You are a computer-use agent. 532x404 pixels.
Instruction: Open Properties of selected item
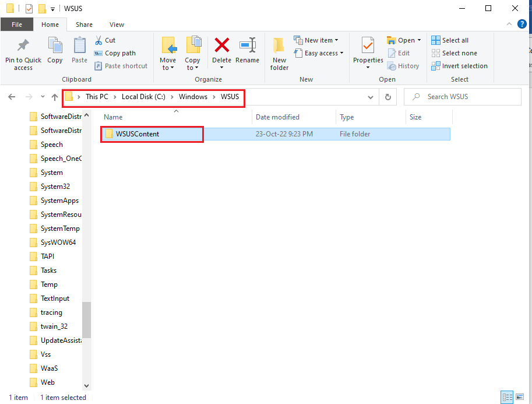[x=368, y=50]
